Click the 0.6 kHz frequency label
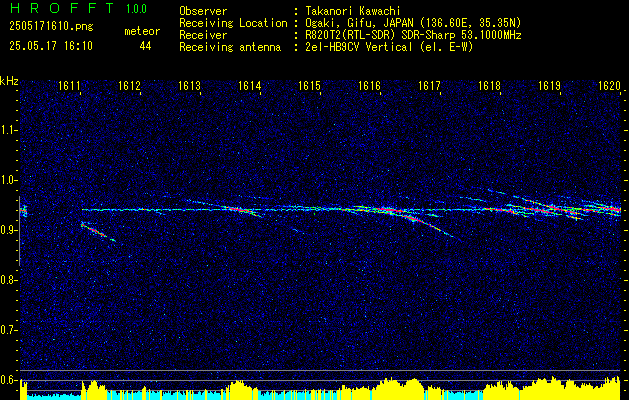The image size is (629, 400). (x=8, y=380)
